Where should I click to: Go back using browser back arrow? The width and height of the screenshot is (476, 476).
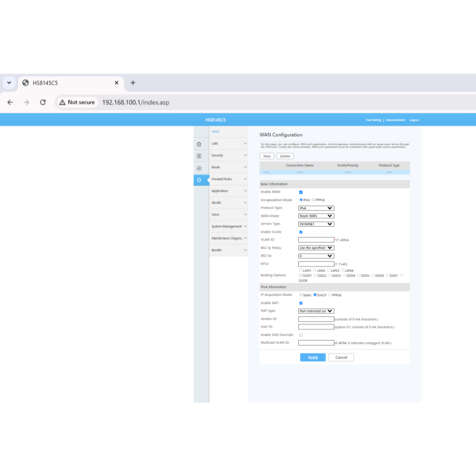(x=10, y=102)
